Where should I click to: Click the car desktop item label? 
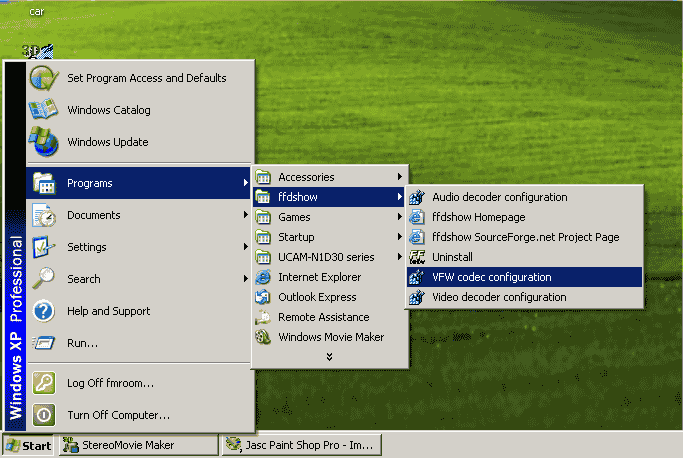pos(37,12)
